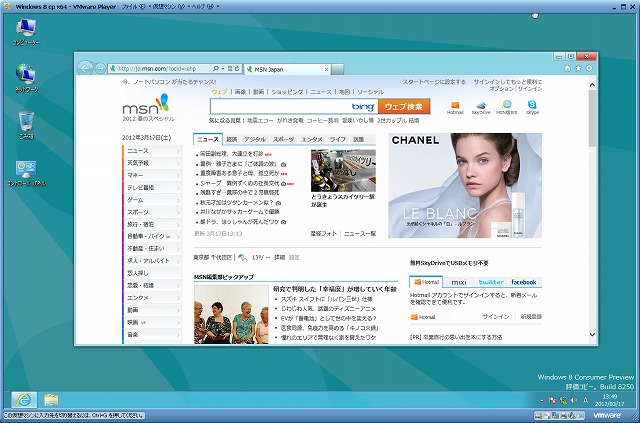
Task: Click the volume speaker tray icon
Action: click(x=573, y=401)
